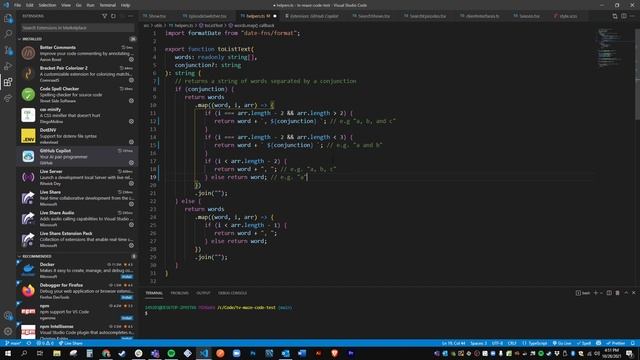Select the Extensions view icon
The height and width of the screenshot is (360, 640).
8,82
